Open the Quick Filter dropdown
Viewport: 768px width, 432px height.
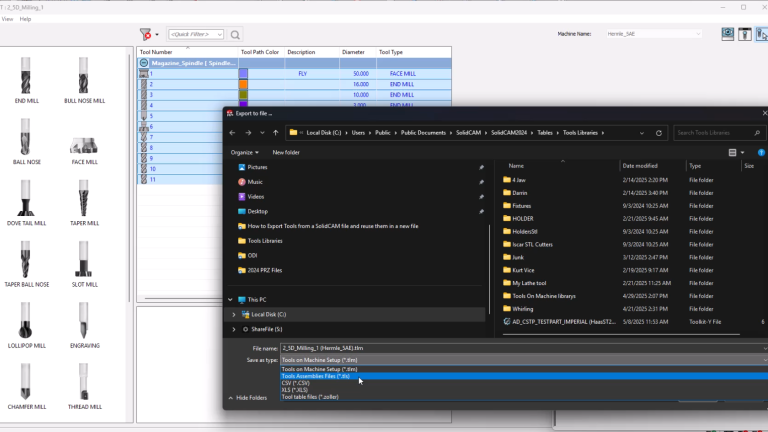pyautogui.click(x=219, y=34)
